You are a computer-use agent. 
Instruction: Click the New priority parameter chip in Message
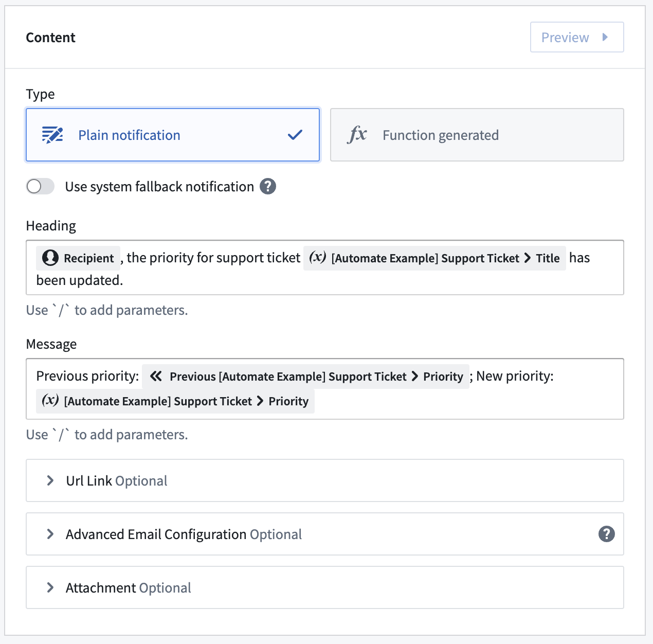tap(175, 401)
